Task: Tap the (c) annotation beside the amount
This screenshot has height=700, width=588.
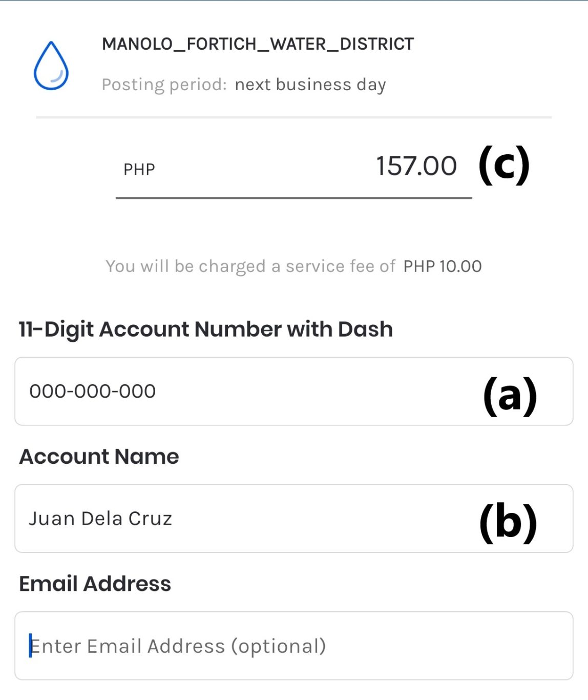Action: pyautogui.click(x=504, y=165)
